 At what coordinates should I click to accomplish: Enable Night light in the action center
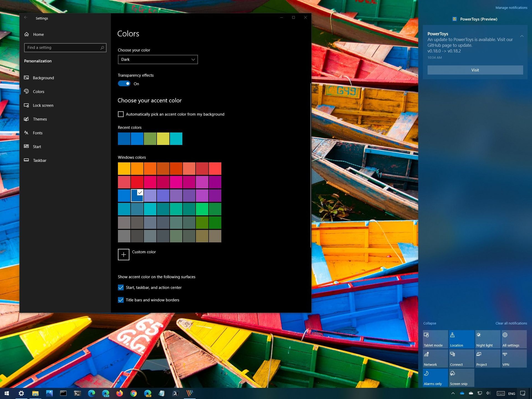488,339
